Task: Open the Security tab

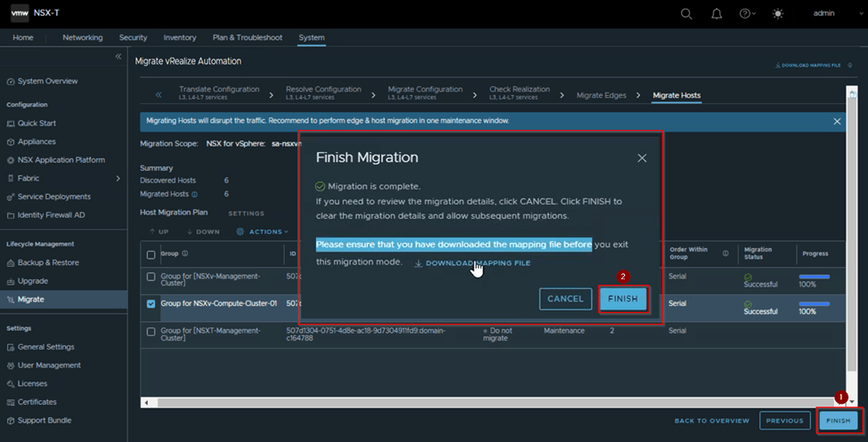Action: point(133,37)
